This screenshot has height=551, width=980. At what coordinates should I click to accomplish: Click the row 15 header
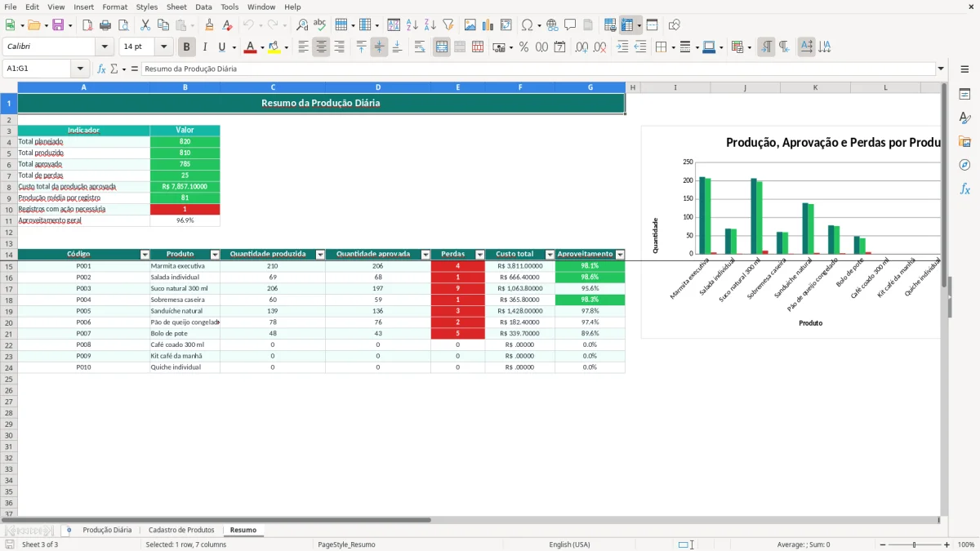8,266
